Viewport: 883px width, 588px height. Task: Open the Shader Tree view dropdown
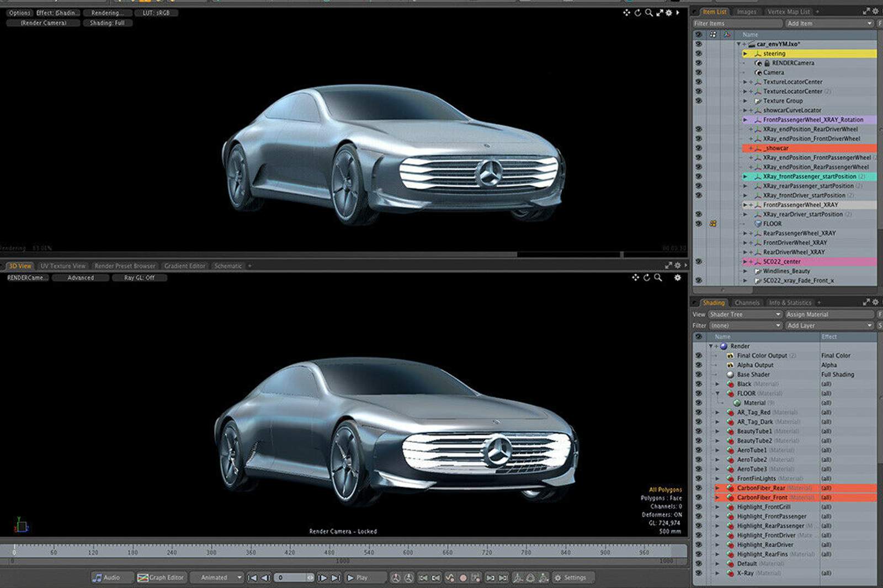(x=745, y=314)
